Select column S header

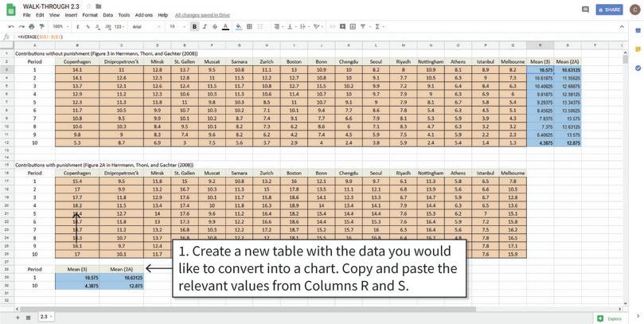(x=568, y=45)
